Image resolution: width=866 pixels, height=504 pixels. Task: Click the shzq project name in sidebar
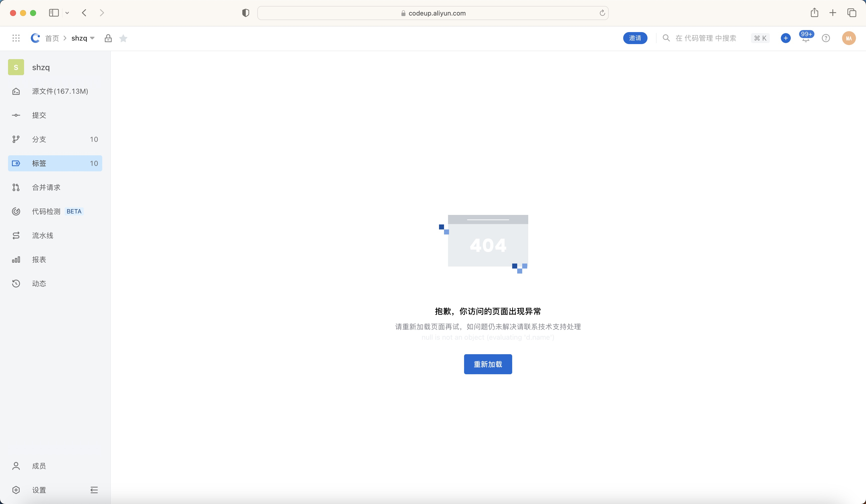(41, 67)
